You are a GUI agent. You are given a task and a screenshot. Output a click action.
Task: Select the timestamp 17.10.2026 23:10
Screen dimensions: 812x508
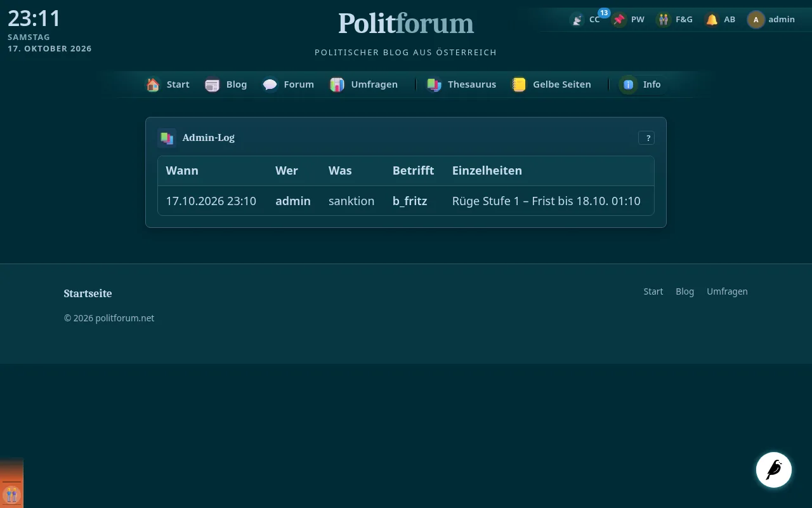[x=211, y=201]
